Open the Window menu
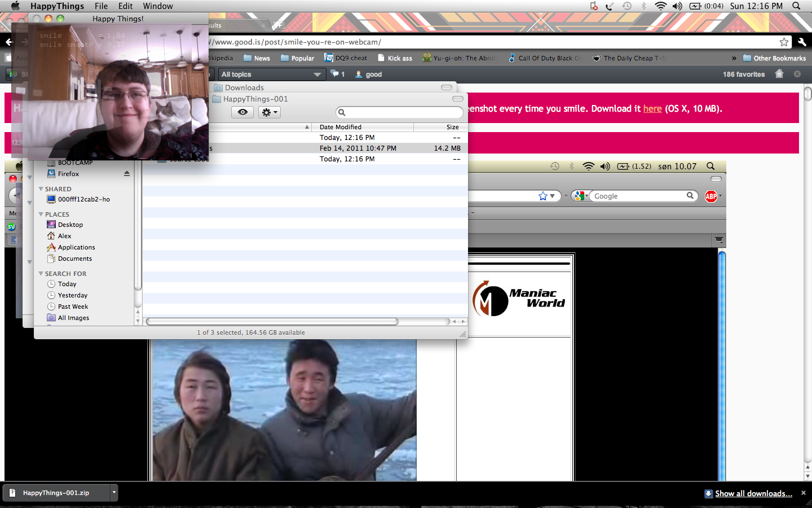 pyautogui.click(x=157, y=6)
